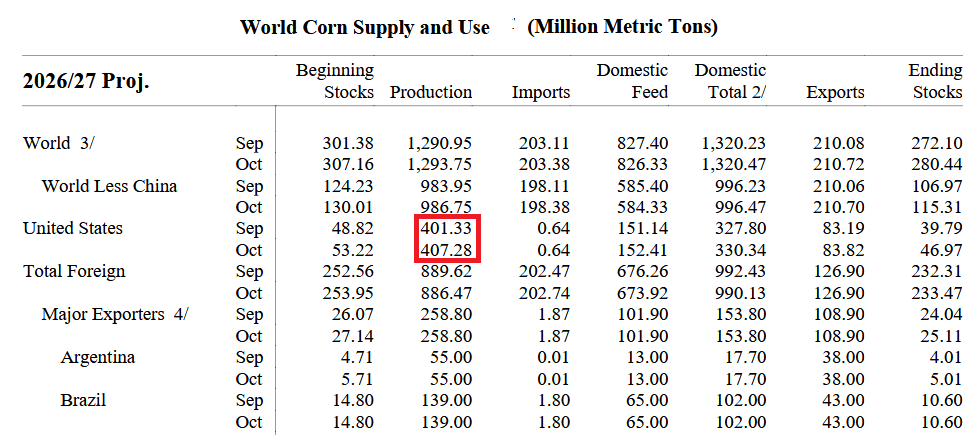Select the 'Imports' column header

(x=541, y=92)
